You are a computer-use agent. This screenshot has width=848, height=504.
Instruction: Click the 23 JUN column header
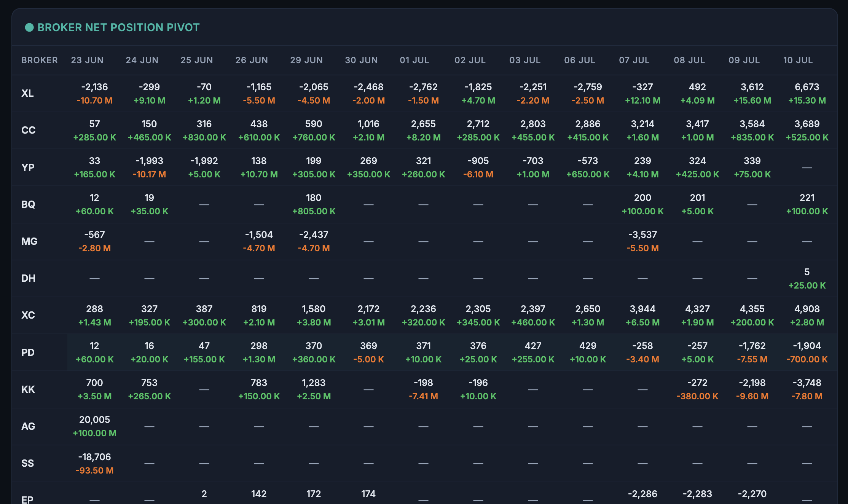point(87,60)
